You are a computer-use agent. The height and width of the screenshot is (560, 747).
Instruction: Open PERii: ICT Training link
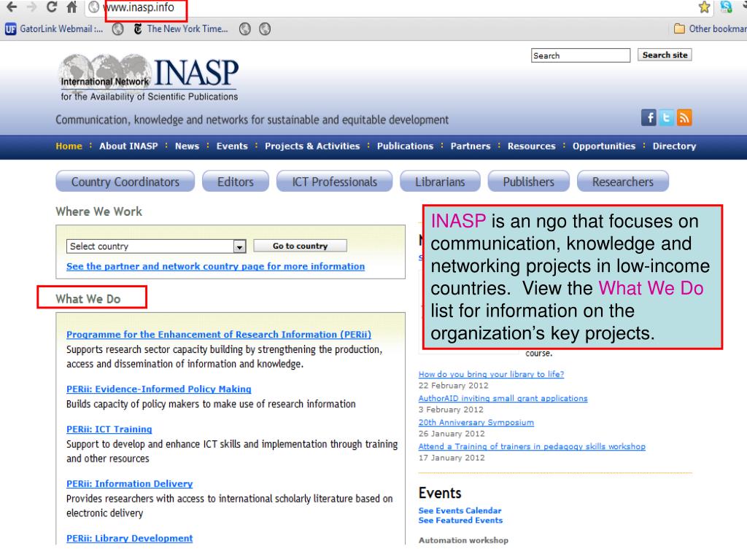(109, 429)
